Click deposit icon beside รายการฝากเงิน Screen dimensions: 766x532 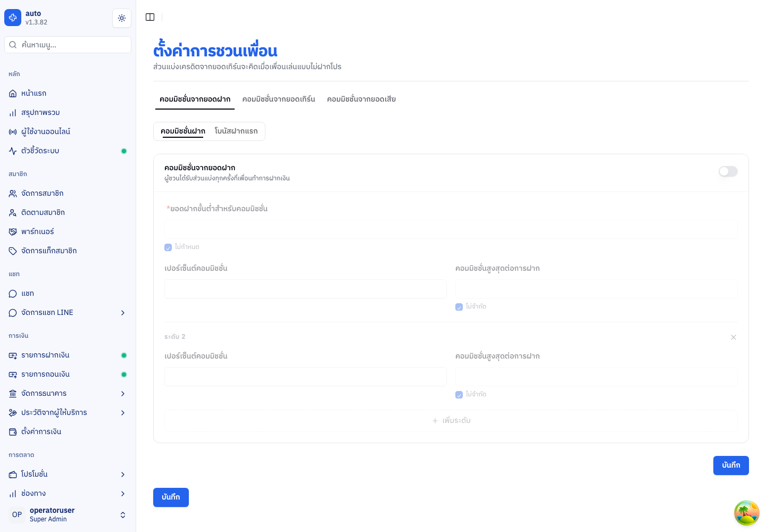click(13, 355)
